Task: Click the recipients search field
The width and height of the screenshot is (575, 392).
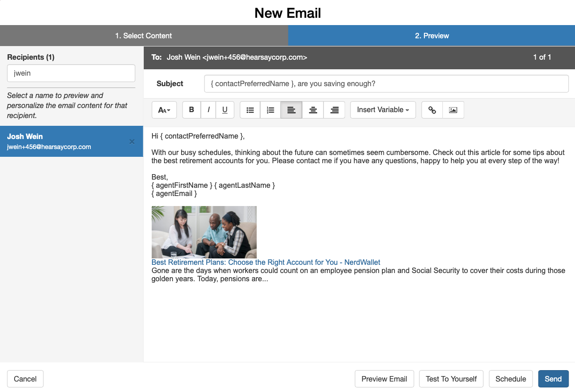Action: click(x=71, y=73)
